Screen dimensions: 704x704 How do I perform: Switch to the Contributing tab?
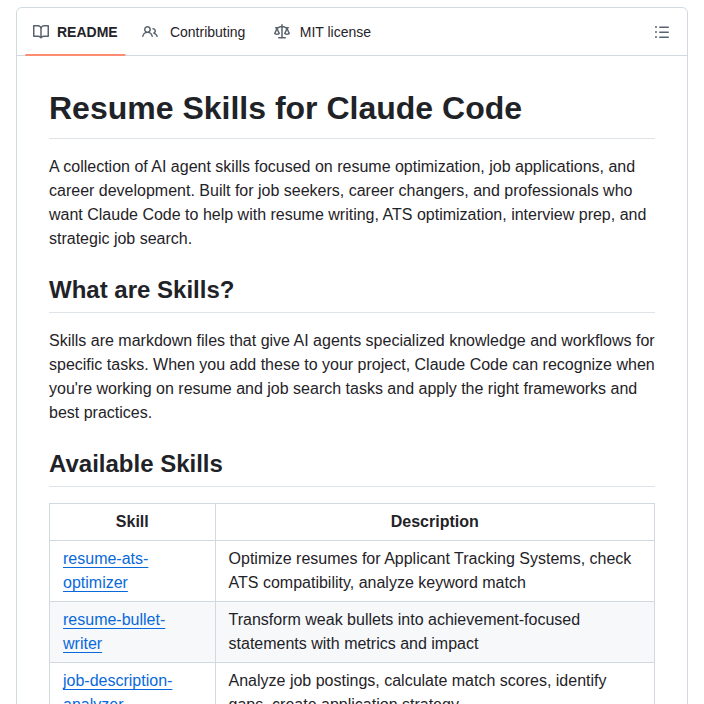[x=194, y=32]
